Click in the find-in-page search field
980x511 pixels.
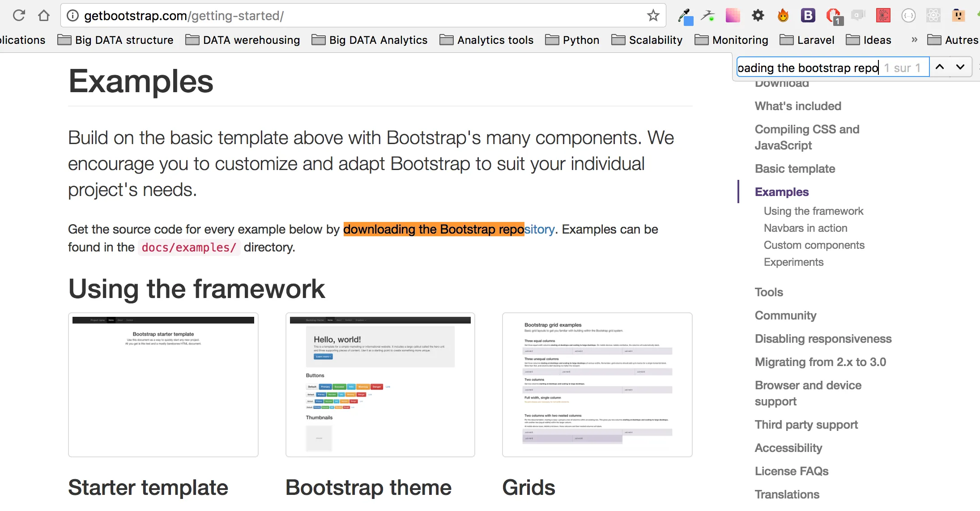pos(808,68)
